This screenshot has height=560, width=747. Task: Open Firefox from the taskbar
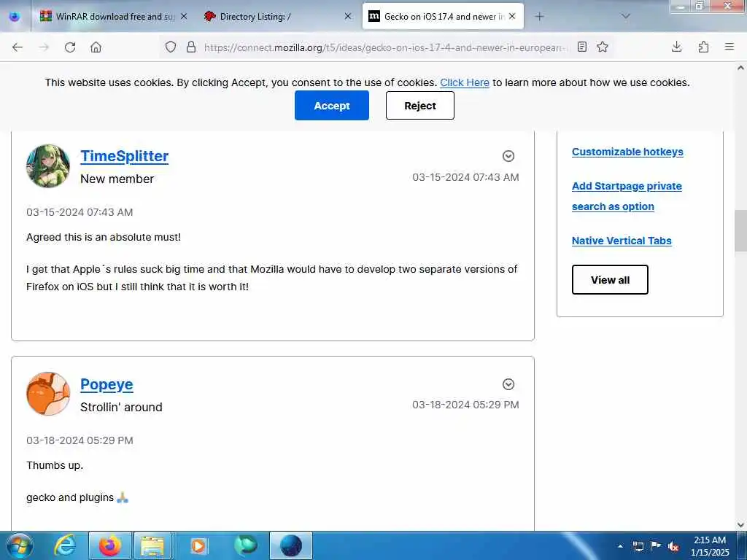[x=110, y=545]
